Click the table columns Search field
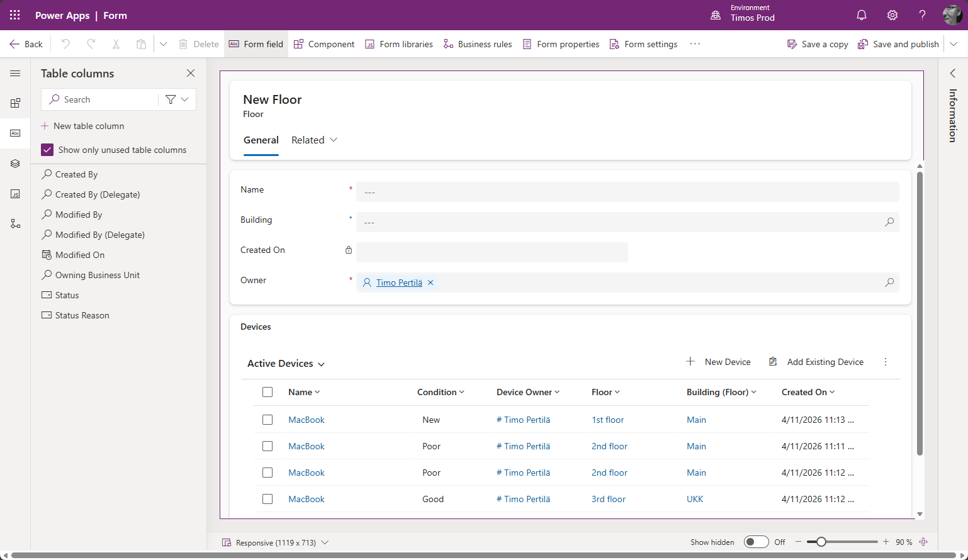Screen dimensions: 968x560 (x=101, y=99)
